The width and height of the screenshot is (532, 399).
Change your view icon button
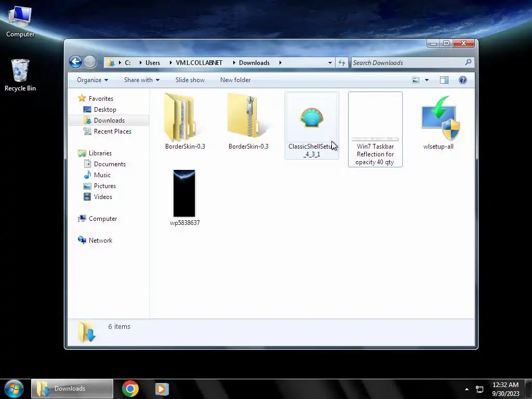[x=416, y=80]
